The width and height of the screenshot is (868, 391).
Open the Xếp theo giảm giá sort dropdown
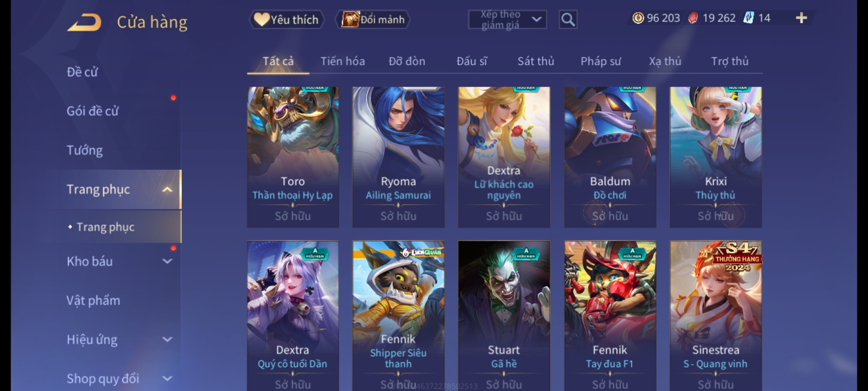tap(507, 20)
